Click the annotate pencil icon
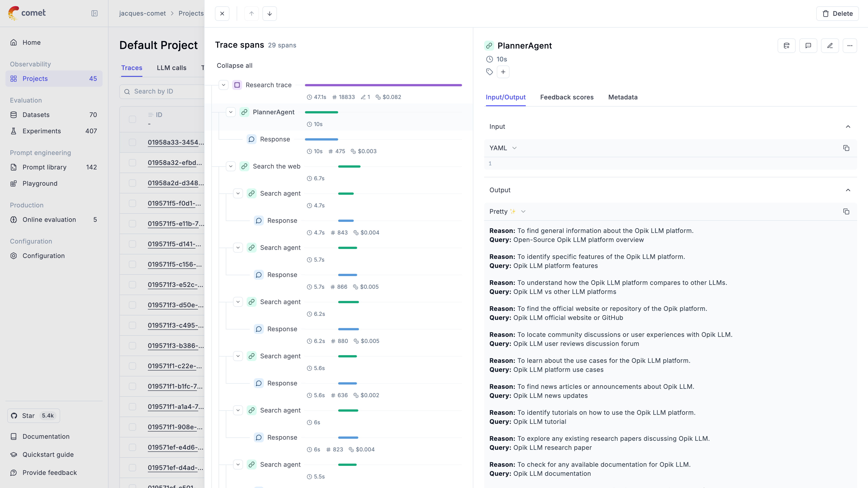Image resolution: width=868 pixels, height=488 pixels. coord(830,45)
